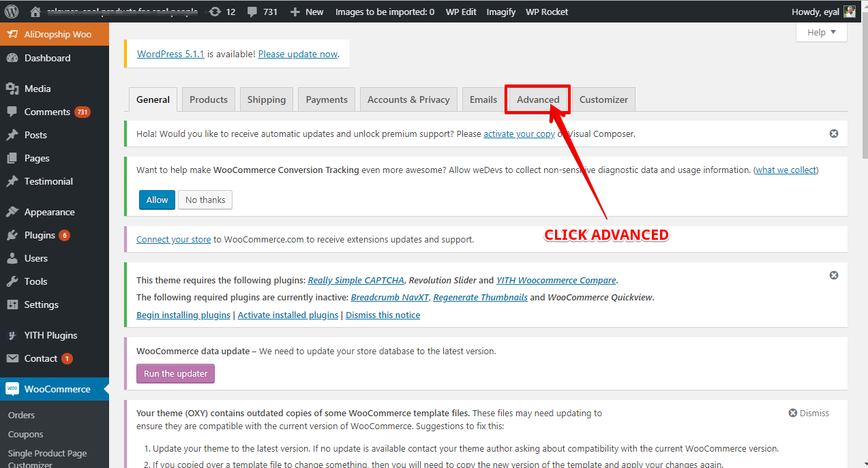Image resolution: width=868 pixels, height=468 pixels.
Task: Click the Appearance paintbrush icon
Action: click(x=12, y=212)
